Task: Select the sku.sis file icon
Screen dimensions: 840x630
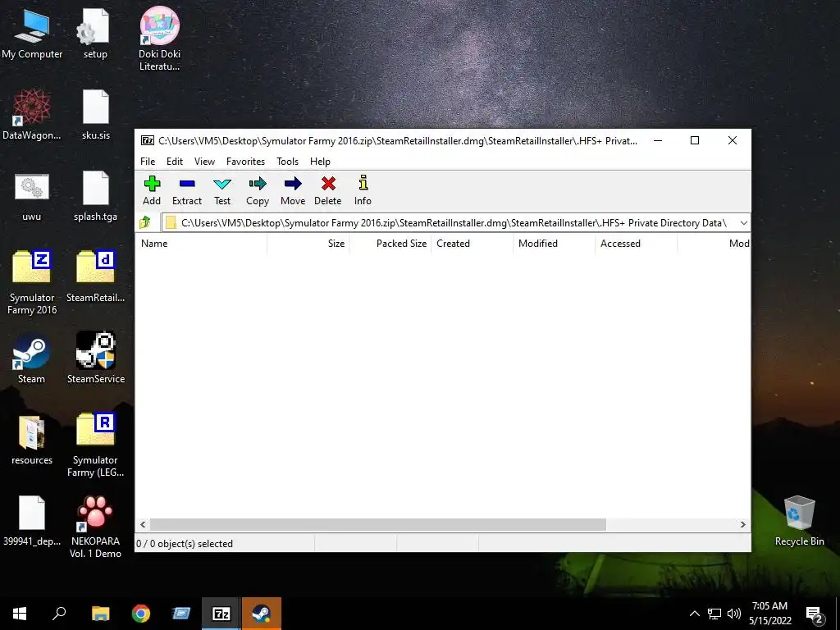Action: [95, 115]
